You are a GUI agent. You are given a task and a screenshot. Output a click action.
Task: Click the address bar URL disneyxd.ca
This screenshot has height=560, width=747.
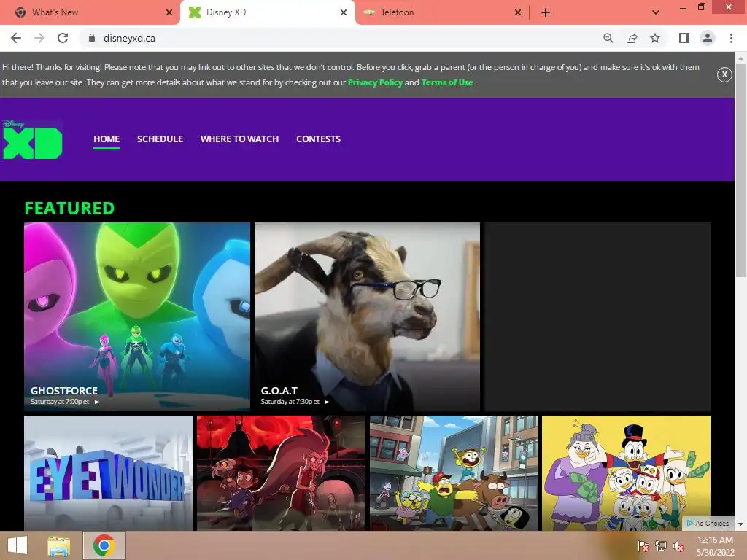pos(129,38)
